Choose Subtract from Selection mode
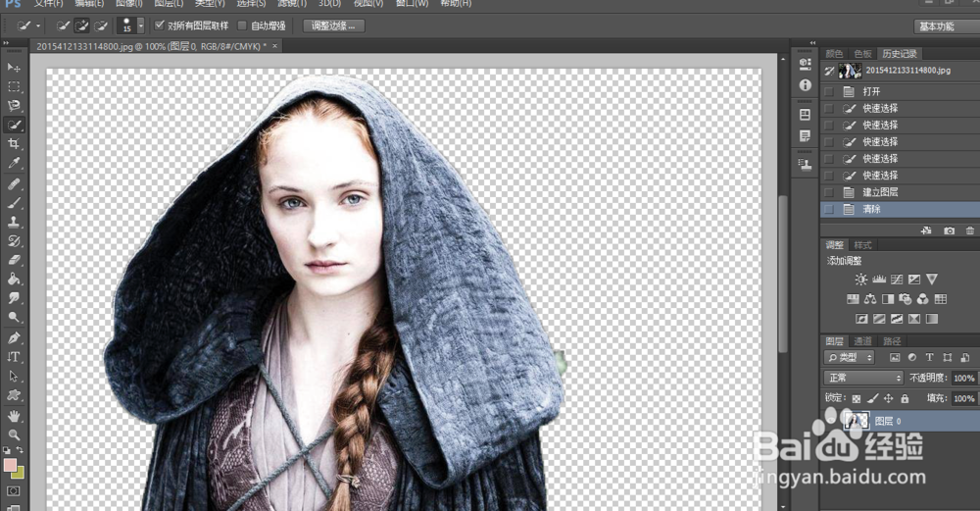980x511 pixels. [x=100, y=26]
